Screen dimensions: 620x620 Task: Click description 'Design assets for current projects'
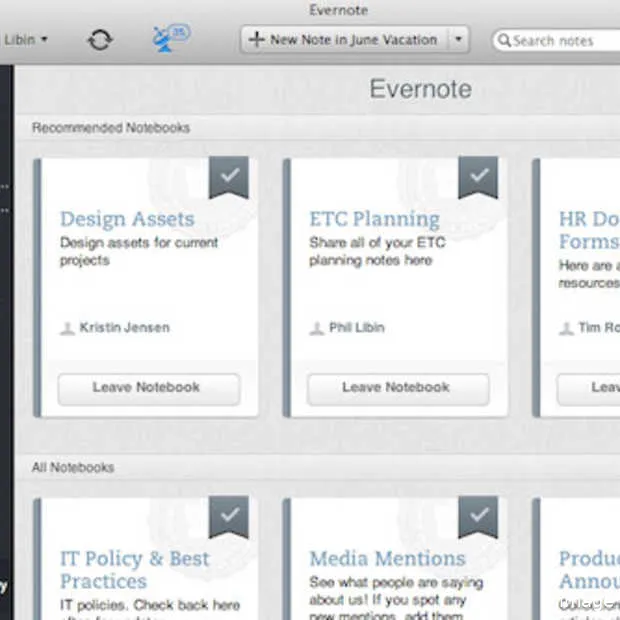point(139,251)
